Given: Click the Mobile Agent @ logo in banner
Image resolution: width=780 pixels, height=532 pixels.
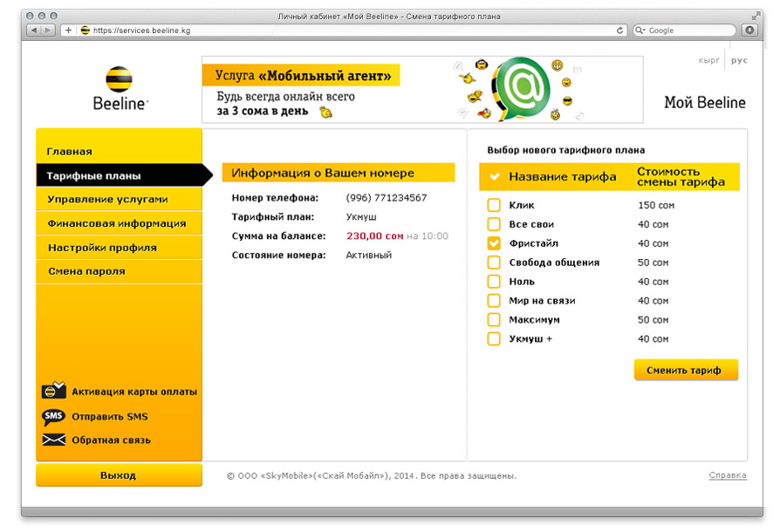Looking at the screenshot, I should [521, 88].
